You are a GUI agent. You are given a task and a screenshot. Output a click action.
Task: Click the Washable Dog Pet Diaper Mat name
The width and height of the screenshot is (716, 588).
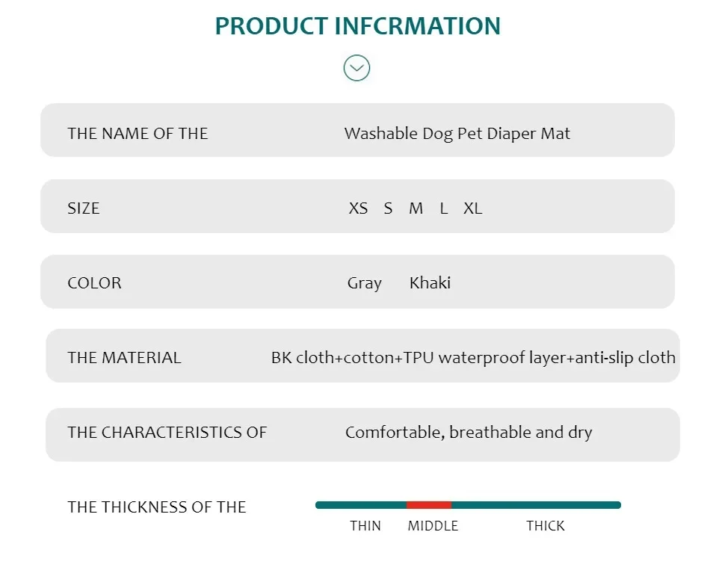[457, 134]
